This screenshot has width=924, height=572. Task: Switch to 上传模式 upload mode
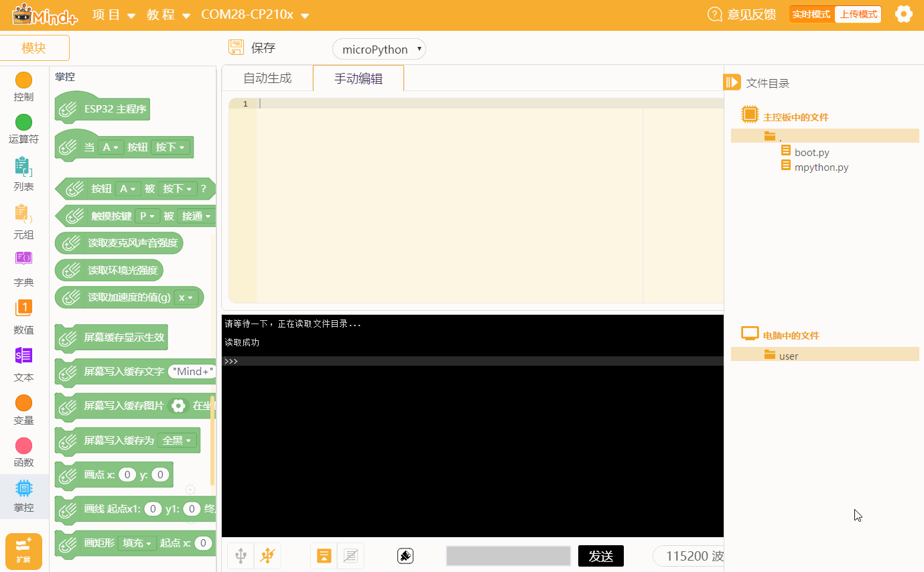click(858, 14)
